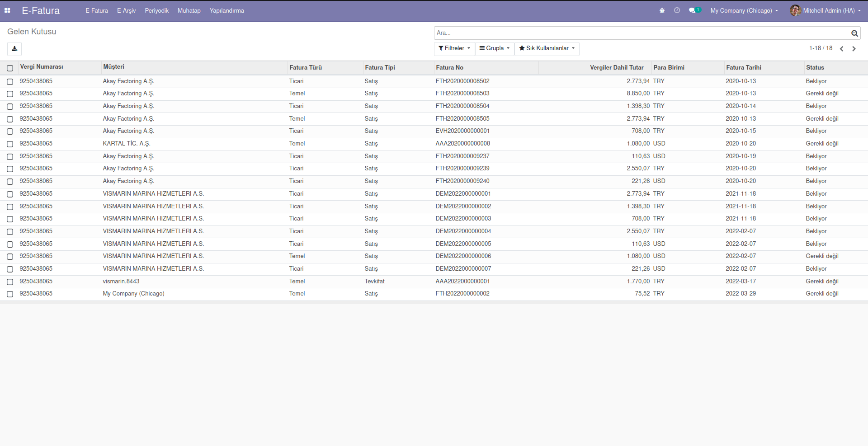
Task: Open the Muhatap menu
Action: (189, 10)
